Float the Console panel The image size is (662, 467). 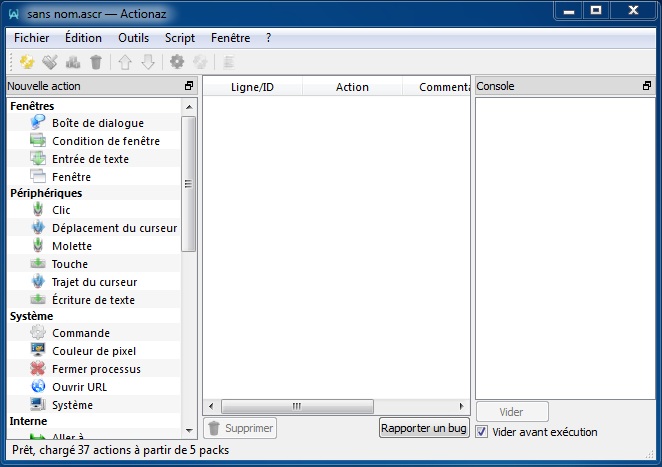coord(646,87)
